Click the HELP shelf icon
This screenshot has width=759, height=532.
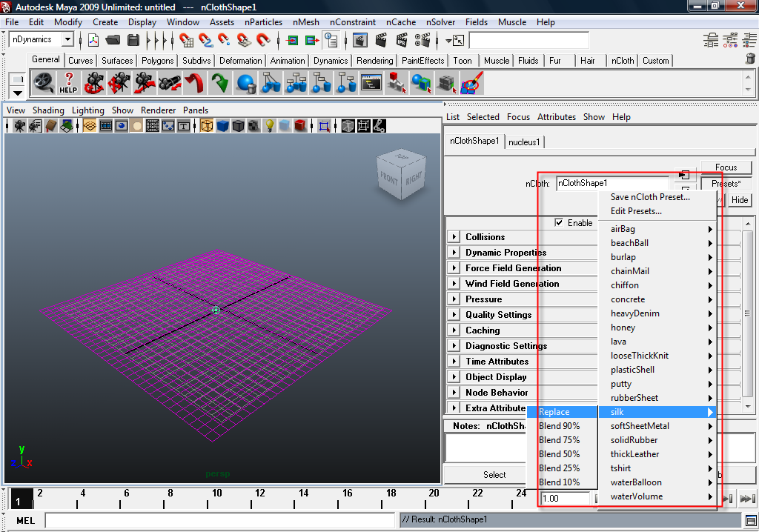[x=68, y=83]
